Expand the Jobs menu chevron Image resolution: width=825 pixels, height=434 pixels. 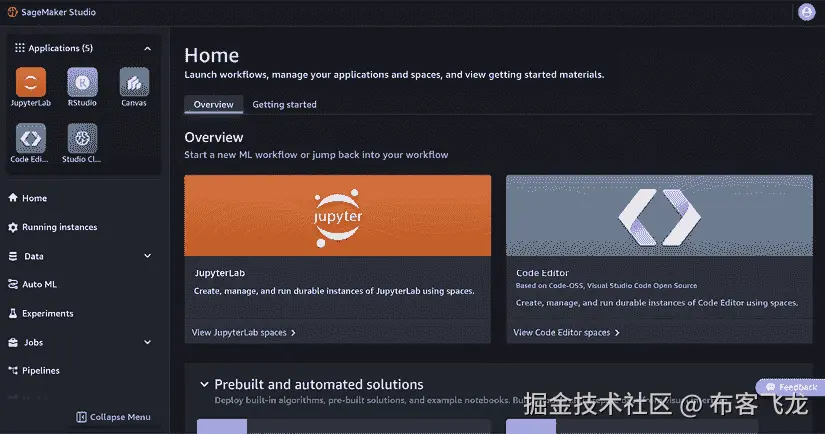pyautogui.click(x=147, y=342)
